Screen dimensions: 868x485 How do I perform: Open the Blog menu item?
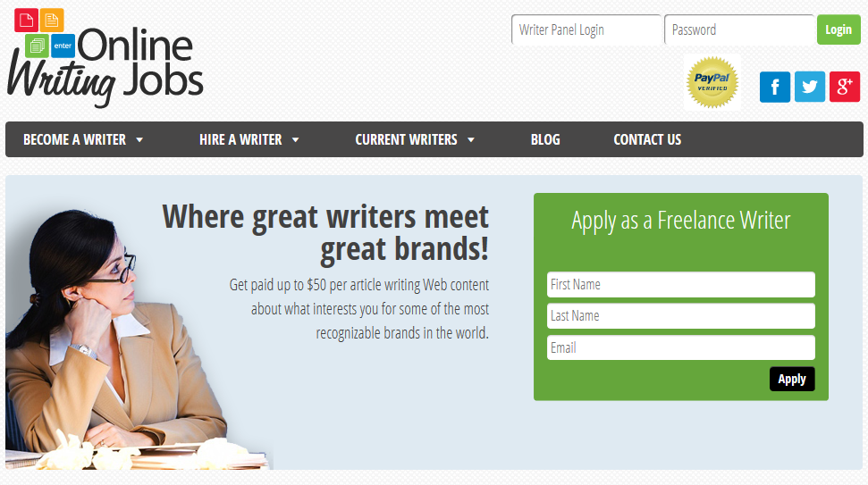[545, 139]
